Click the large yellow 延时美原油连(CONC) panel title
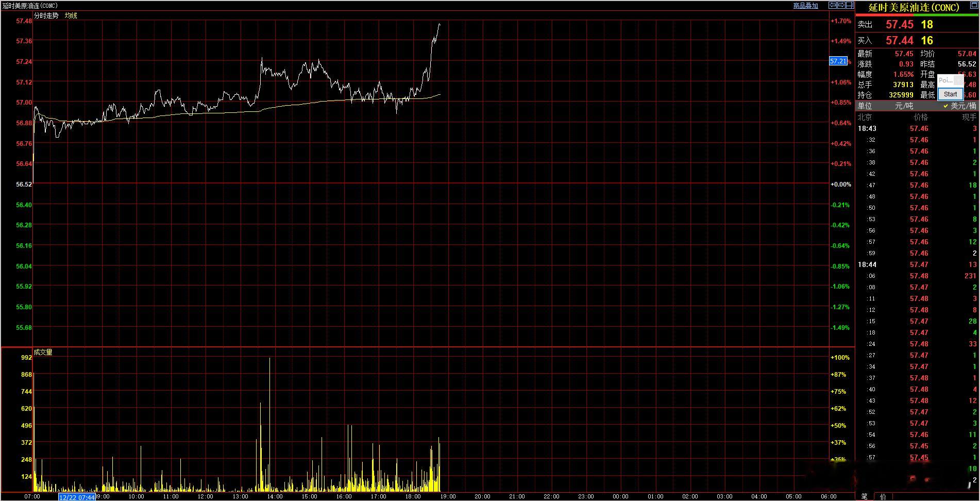 [x=914, y=7]
